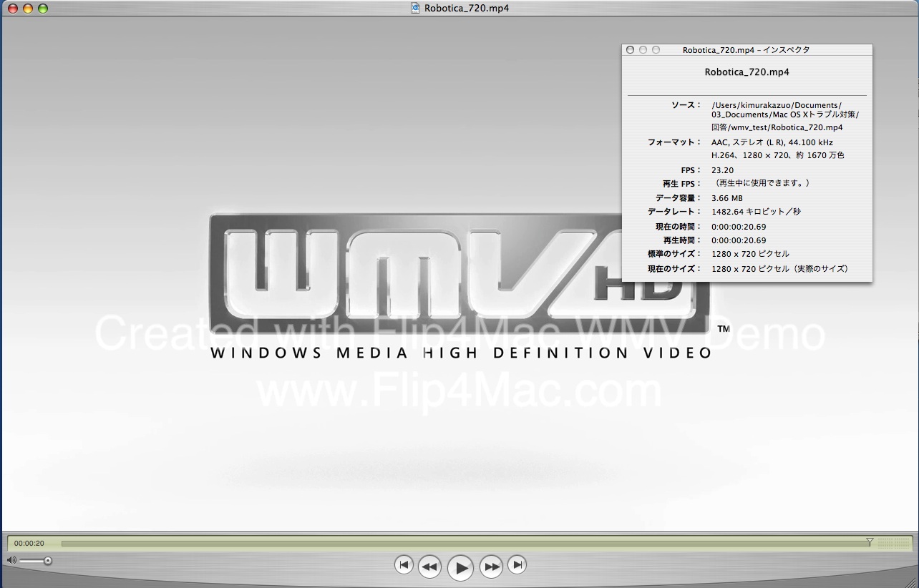The width and height of the screenshot is (919, 588).
Task: Click the path line '03_Documents/Mac OS Xトラブル対策/'
Action: tap(785, 115)
